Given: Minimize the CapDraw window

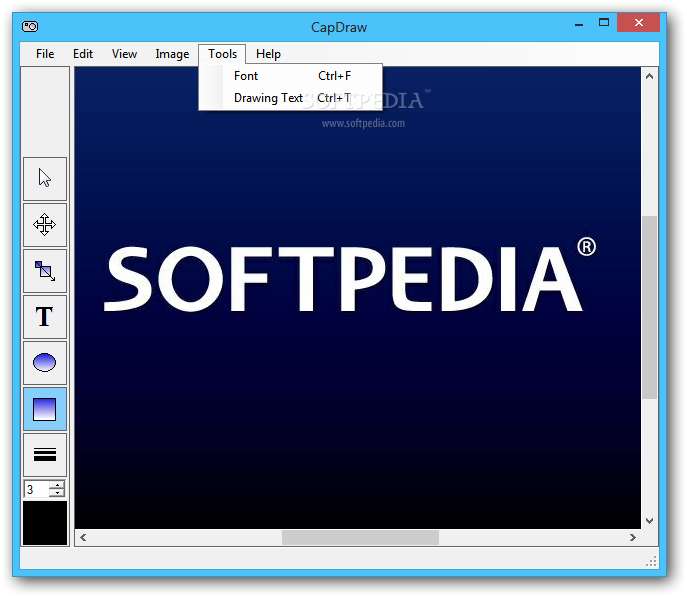Looking at the screenshot, I should pyautogui.click(x=579, y=24).
